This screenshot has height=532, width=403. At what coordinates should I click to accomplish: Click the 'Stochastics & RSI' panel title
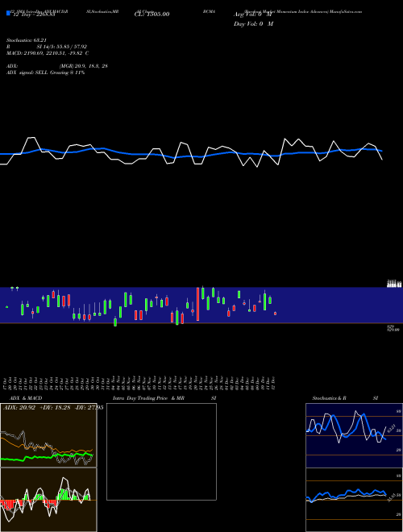345,398
